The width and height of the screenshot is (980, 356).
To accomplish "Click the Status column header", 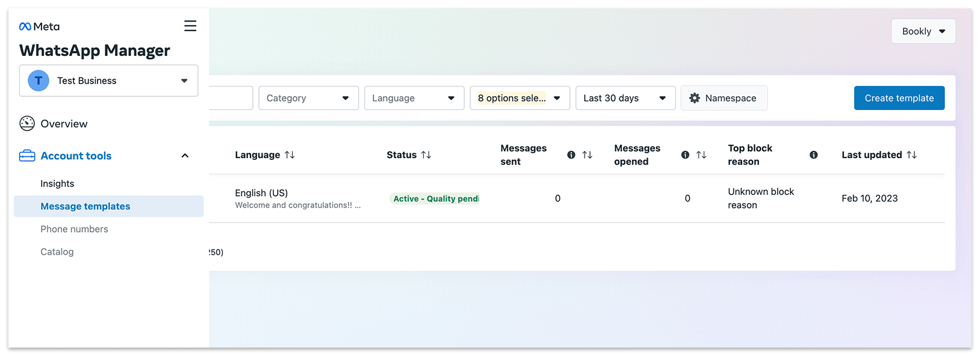I will point(402,155).
